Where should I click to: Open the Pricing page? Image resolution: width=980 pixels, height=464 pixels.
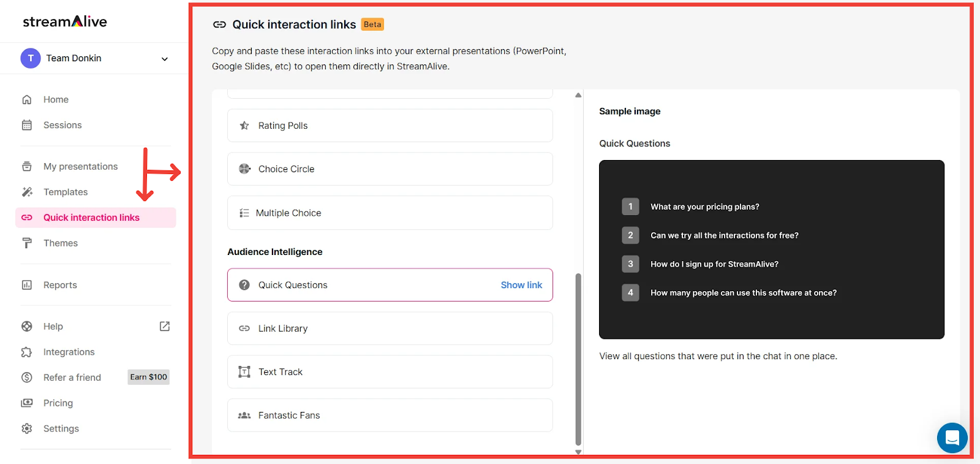tap(58, 403)
